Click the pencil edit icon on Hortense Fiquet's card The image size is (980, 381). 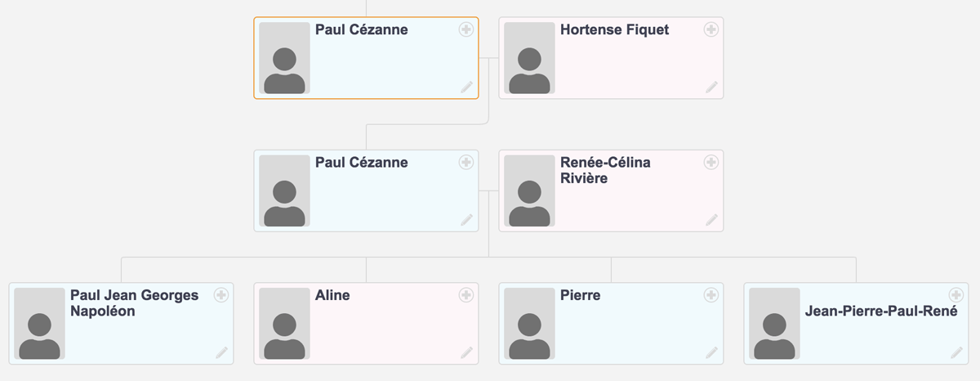tap(711, 87)
